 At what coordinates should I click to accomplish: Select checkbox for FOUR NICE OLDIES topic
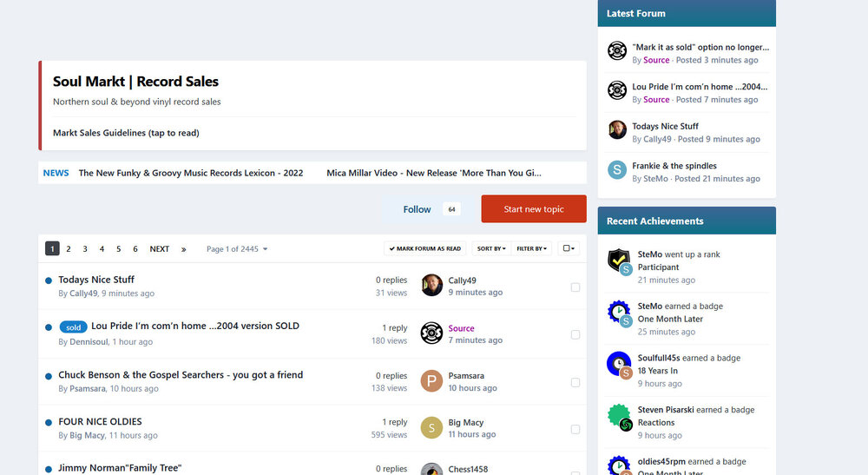(575, 430)
